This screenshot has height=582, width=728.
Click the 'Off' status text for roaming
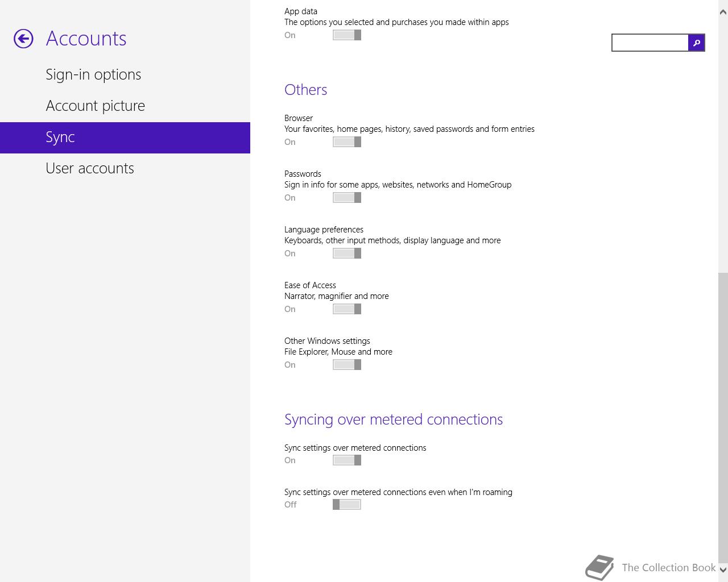tap(290, 505)
